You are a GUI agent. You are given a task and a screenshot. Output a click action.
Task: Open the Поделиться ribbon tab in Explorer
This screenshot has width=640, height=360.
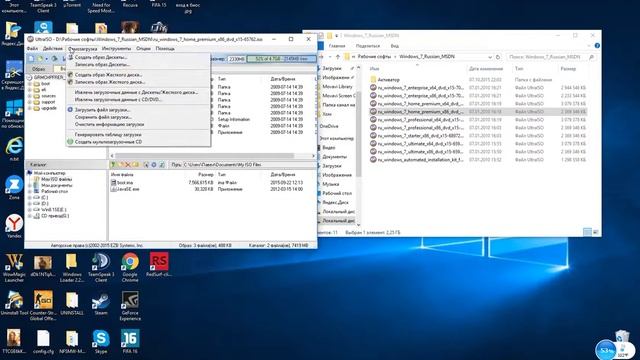coord(368,46)
